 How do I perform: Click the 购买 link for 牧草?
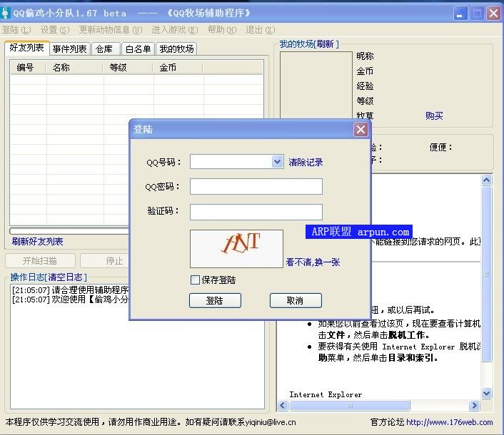(434, 116)
